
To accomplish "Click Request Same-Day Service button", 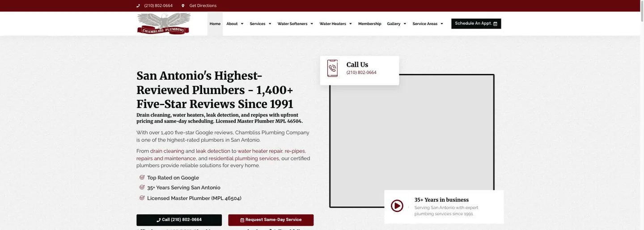I will pos(271,220).
